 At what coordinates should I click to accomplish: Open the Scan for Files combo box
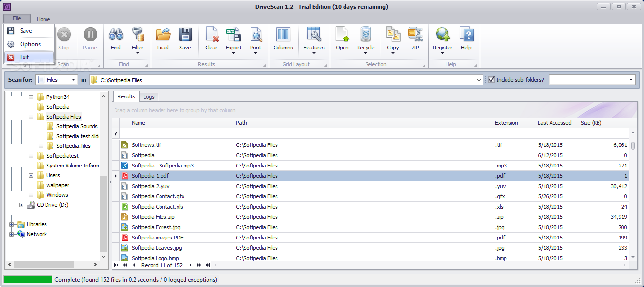coord(57,80)
